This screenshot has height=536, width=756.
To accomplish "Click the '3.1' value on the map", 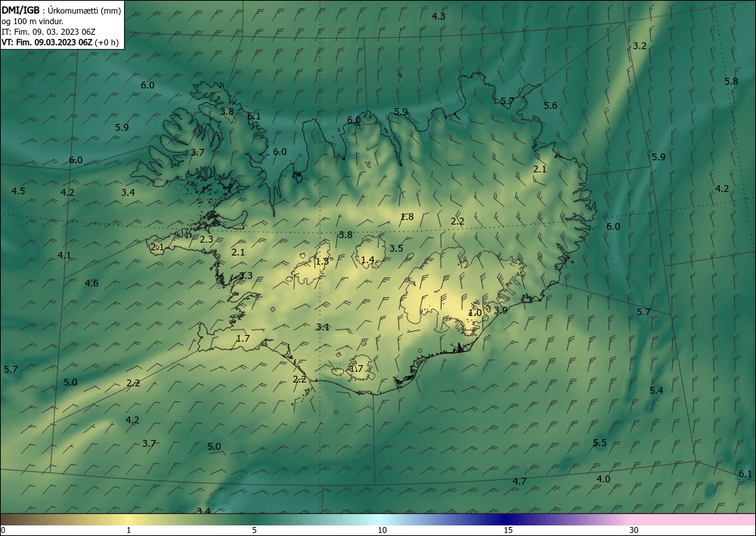I will 323,327.
